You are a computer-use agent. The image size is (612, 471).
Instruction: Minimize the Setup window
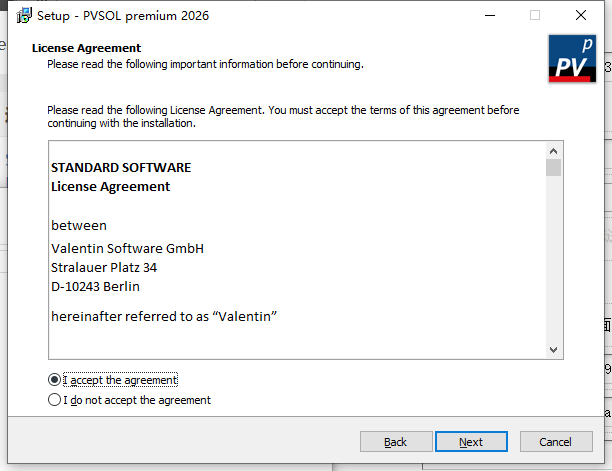coord(489,16)
